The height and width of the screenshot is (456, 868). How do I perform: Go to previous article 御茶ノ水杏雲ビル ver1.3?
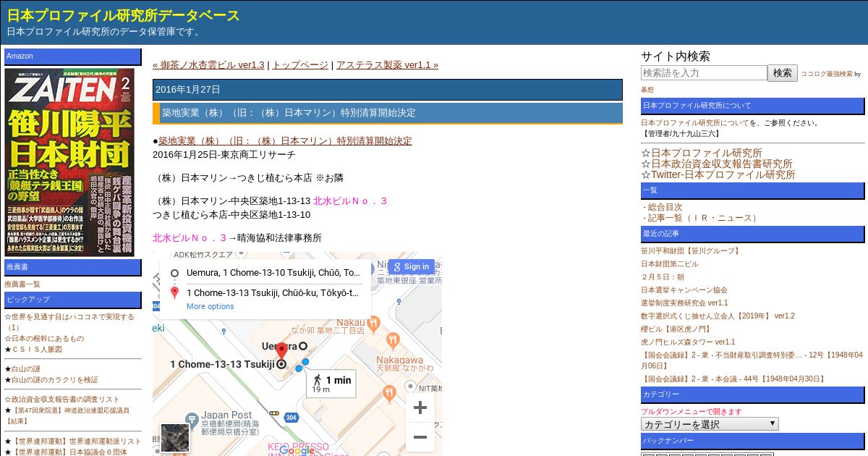pos(208,64)
